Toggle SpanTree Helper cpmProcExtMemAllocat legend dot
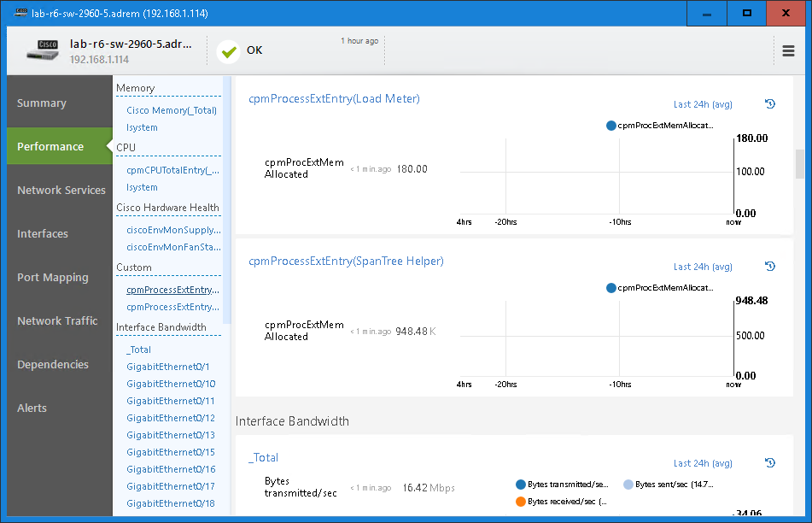The height and width of the screenshot is (523, 812). click(611, 288)
